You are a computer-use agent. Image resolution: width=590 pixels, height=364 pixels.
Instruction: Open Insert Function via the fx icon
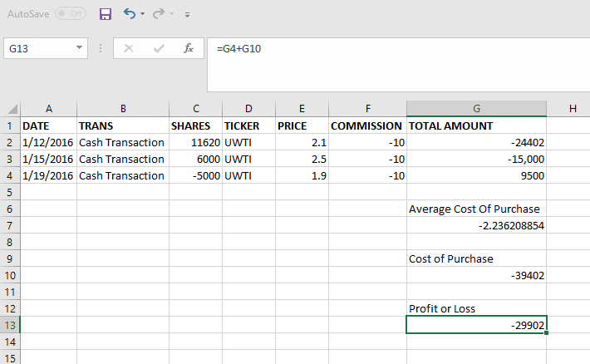[x=188, y=48]
